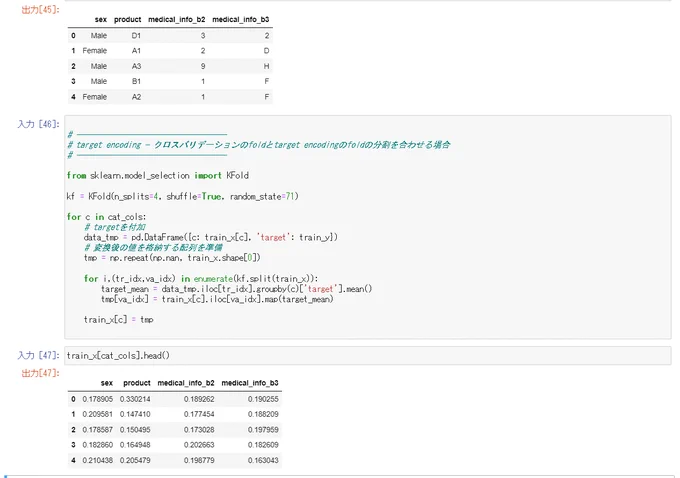Click the product column header in output 47
The height and width of the screenshot is (478, 680).
click(x=137, y=383)
